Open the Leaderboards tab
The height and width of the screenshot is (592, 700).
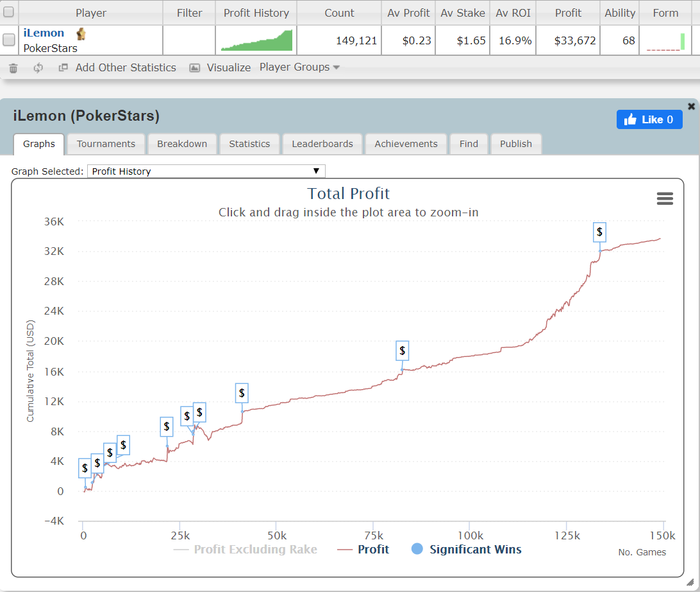pyautogui.click(x=322, y=144)
